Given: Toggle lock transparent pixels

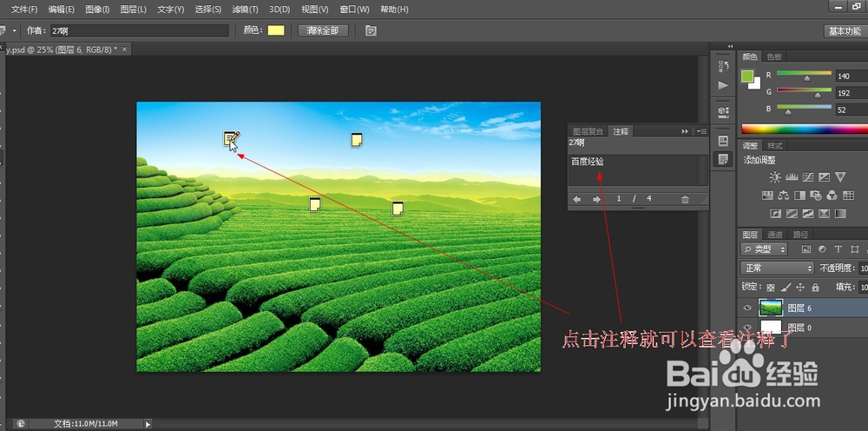Looking at the screenshot, I should (x=770, y=287).
